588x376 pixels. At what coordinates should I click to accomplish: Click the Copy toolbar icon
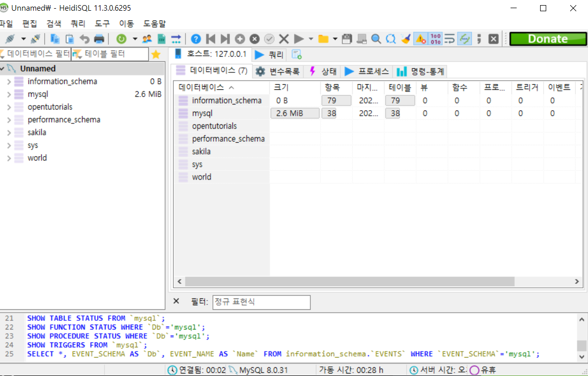tap(55, 39)
